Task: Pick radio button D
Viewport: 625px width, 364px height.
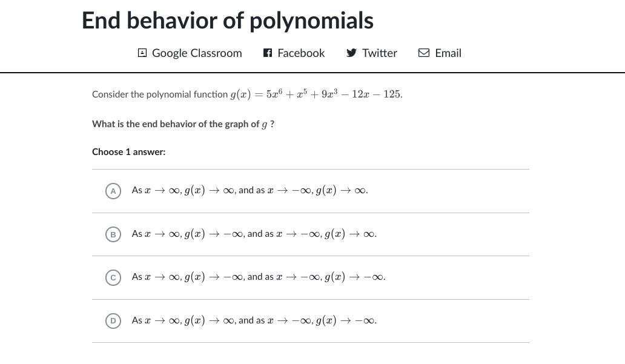Action: pos(113,320)
